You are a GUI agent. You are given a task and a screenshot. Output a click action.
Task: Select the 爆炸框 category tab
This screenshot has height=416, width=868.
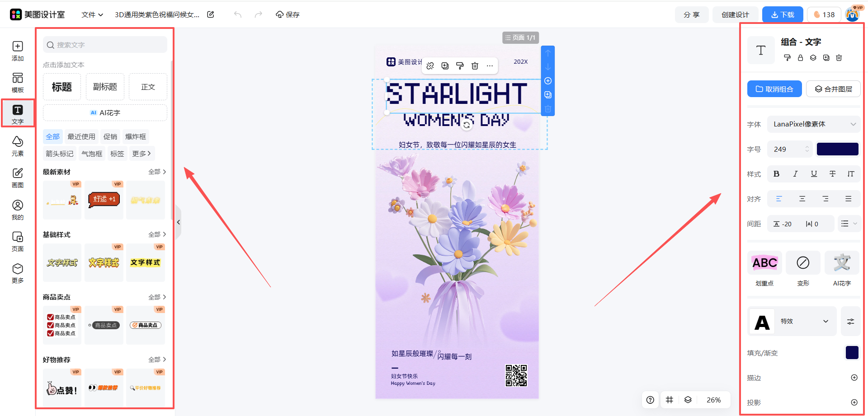pyautogui.click(x=136, y=136)
